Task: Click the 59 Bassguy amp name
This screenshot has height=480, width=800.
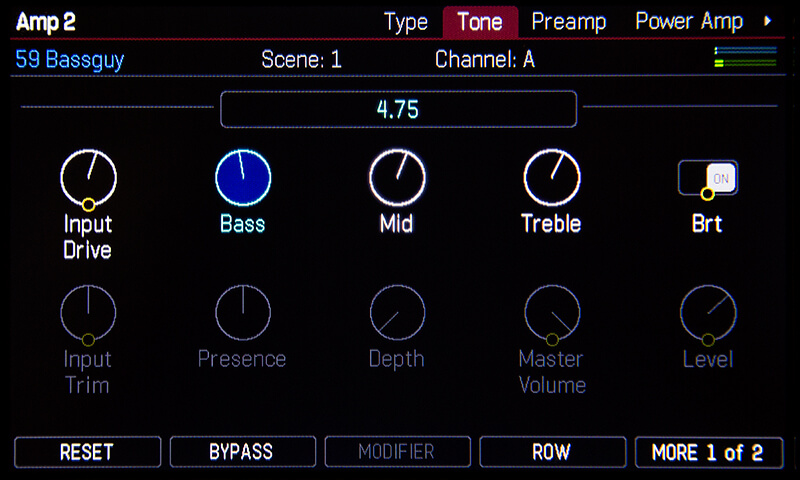Action: 70,59
